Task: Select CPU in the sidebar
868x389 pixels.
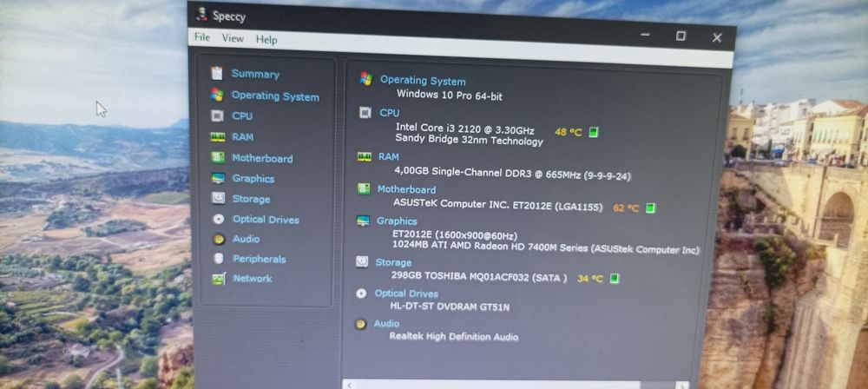Action: (242, 115)
